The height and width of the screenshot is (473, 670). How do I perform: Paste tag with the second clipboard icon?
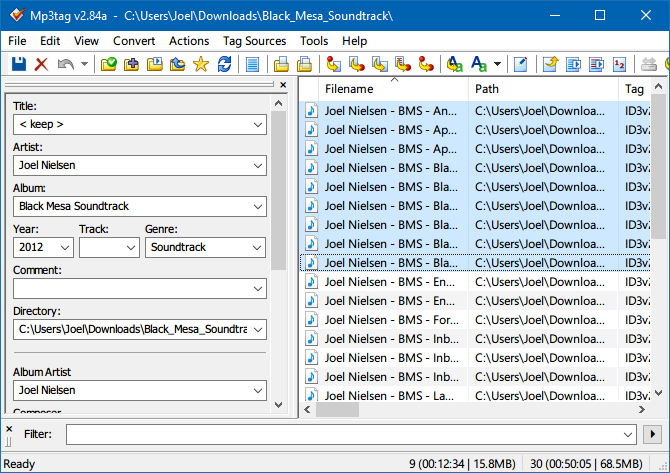pyautogui.click(x=304, y=64)
